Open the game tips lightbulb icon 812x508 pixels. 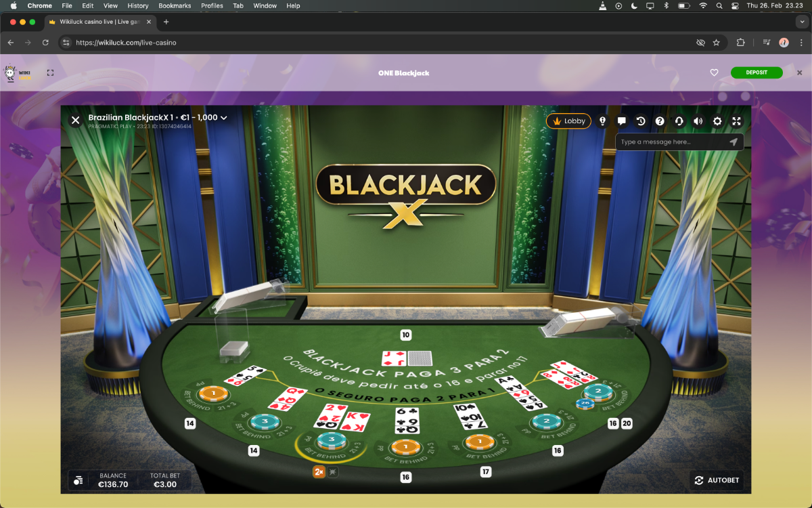(602, 121)
